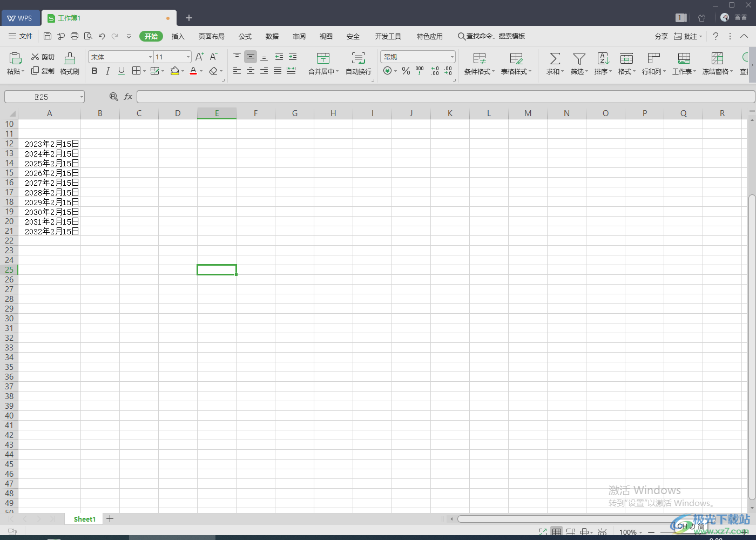Viewport: 756px width, 540px height.
Task: Apply percent style to the cell
Action: (406, 71)
